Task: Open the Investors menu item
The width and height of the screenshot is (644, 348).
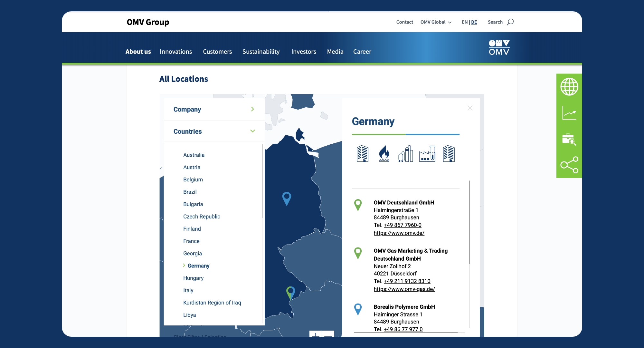Action: [303, 52]
